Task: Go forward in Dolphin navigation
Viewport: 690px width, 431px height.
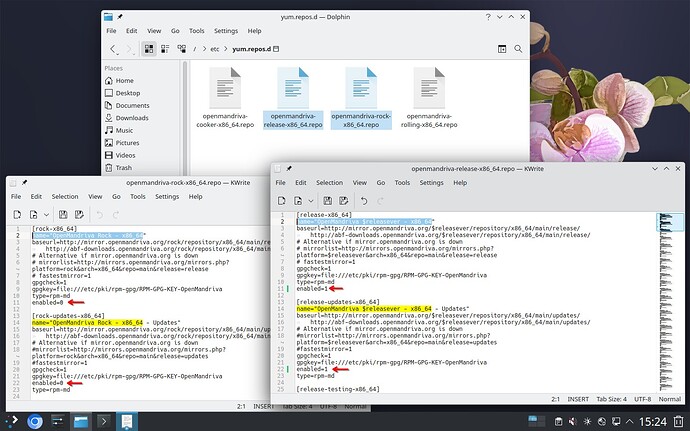Action: click(130, 49)
